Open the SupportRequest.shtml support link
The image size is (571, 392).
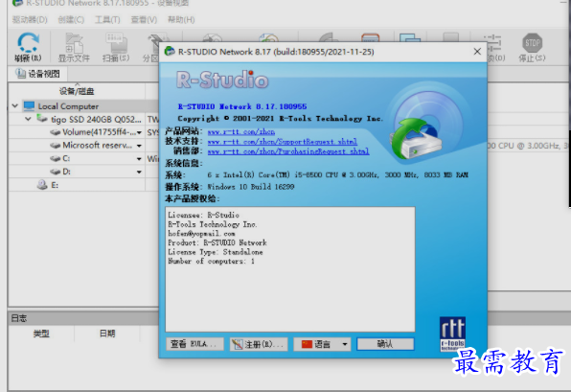(283, 141)
